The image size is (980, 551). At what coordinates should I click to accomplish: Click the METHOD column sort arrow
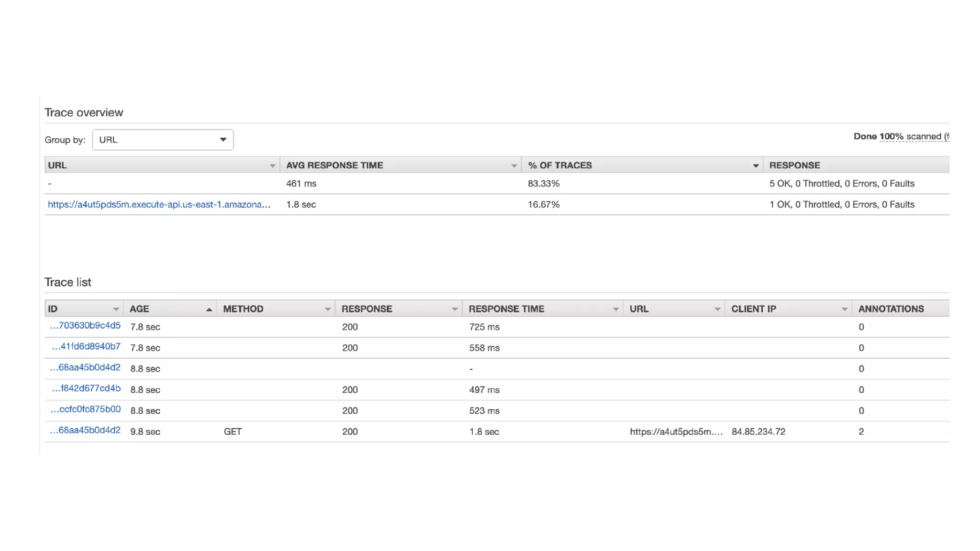pyautogui.click(x=327, y=309)
